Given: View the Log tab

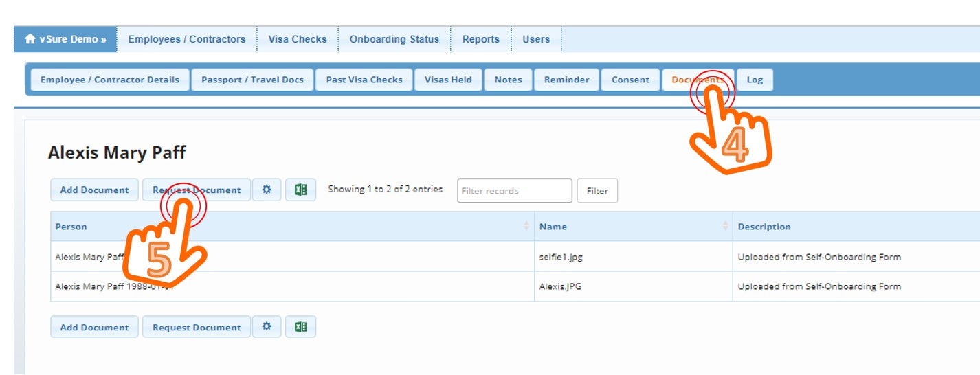Looking at the screenshot, I should click(755, 80).
